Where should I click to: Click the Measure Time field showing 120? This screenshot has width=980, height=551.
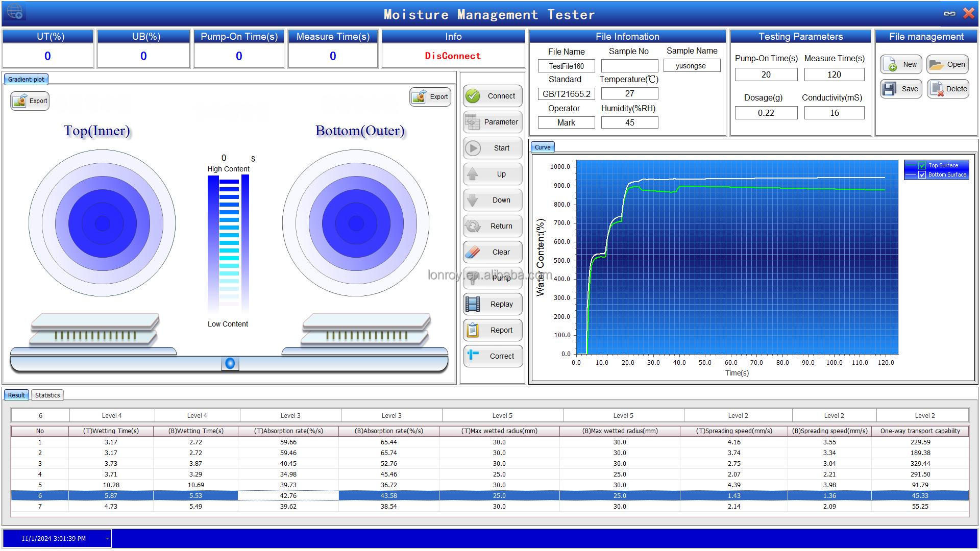pyautogui.click(x=834, y=74)
